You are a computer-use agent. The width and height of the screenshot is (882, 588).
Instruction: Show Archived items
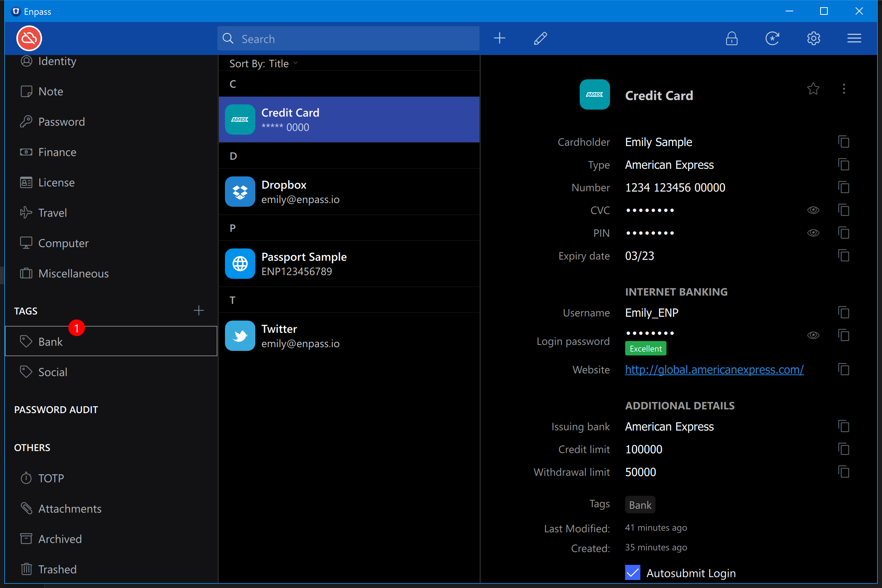pyautogui.click(x=111, y=539)
